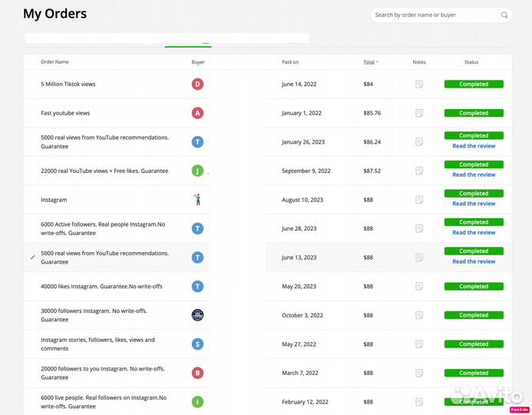The image size is (532, 415).
Task: Open buyer I avatar on 6000 live people order
Action: [197, 402]
